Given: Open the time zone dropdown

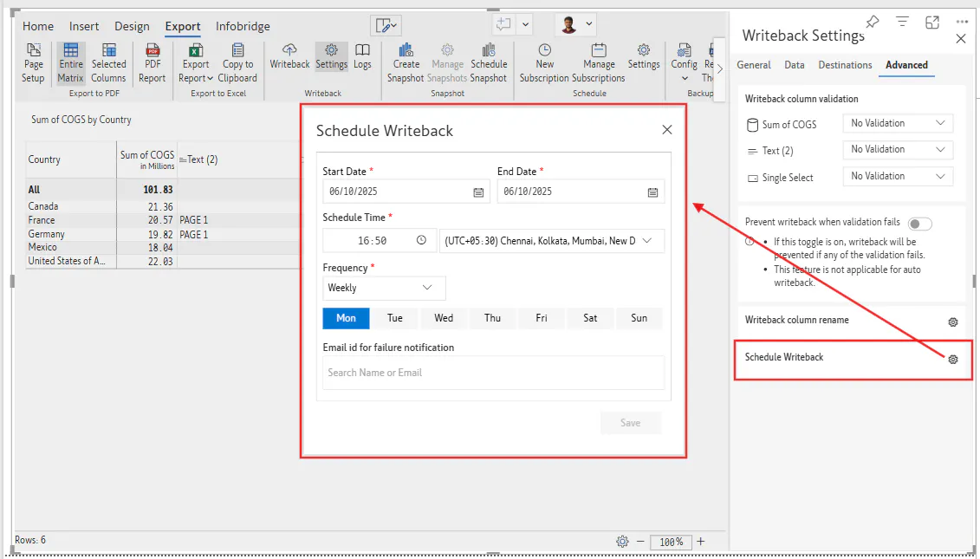Looking at the screenshot, I should (552, 241).
